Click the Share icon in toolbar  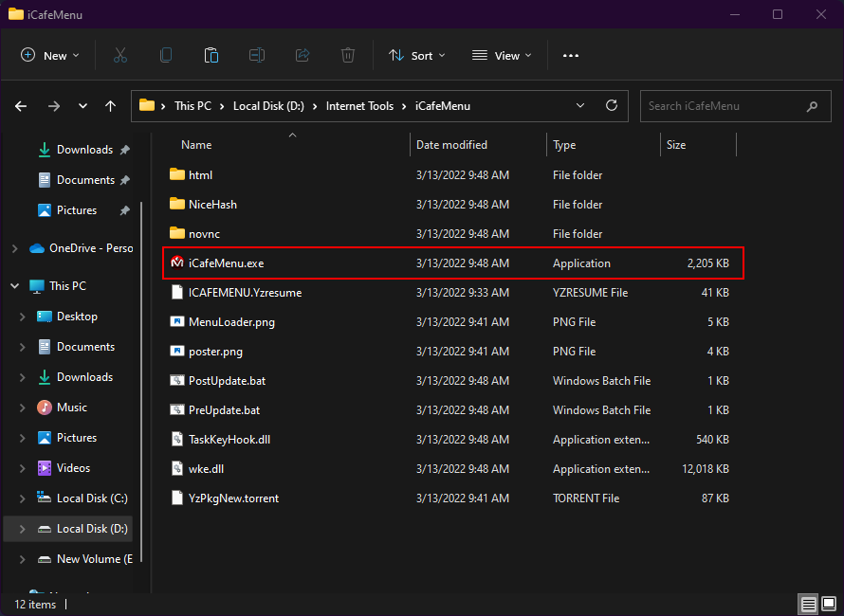[x=303, y=56]
